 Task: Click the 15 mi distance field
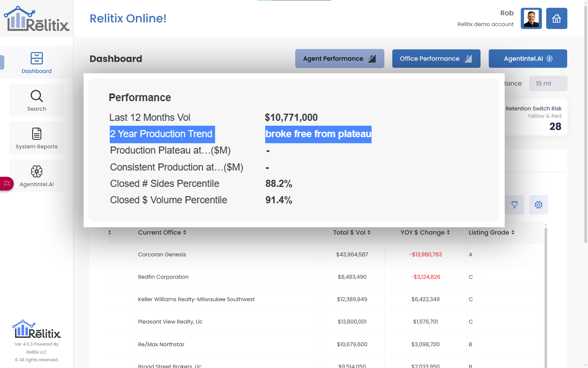pyautogui.click(x=548, y=83)
